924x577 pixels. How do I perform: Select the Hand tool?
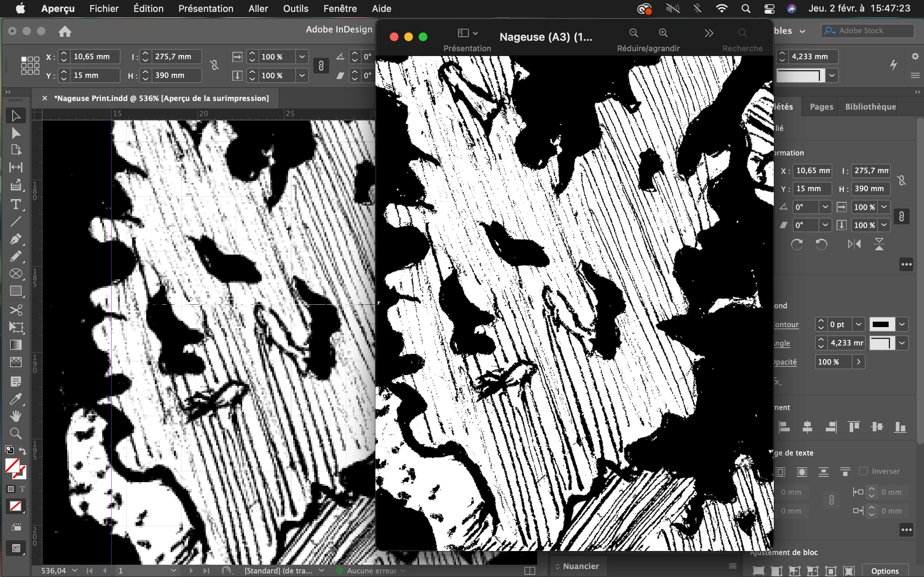click(x=16, y=415)
